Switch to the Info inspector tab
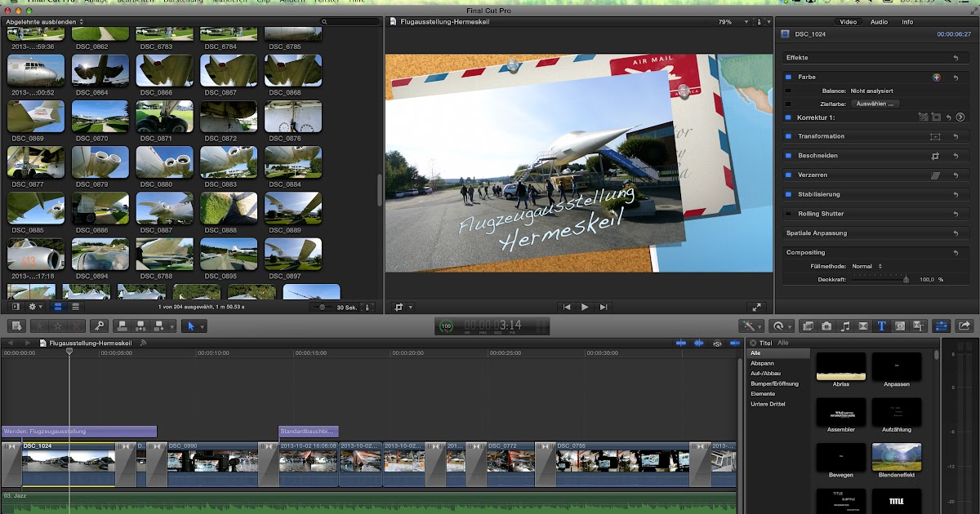 pyautogui.click(x=907, y=22)
